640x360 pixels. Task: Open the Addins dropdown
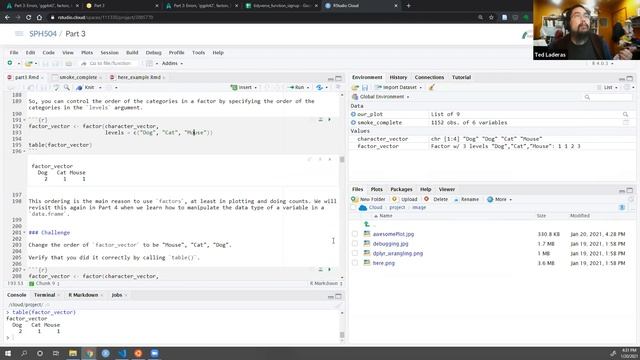pos(172,63)
